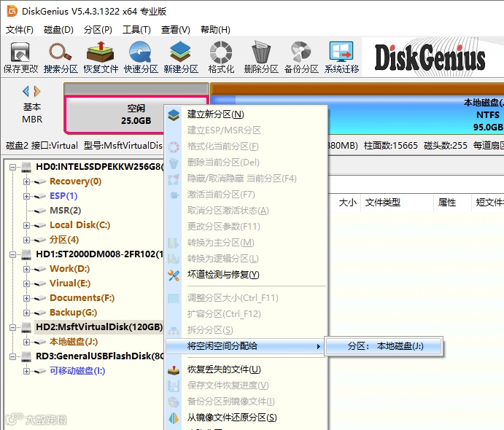Click the 快速分区 toolbar icon

(141, 52)
